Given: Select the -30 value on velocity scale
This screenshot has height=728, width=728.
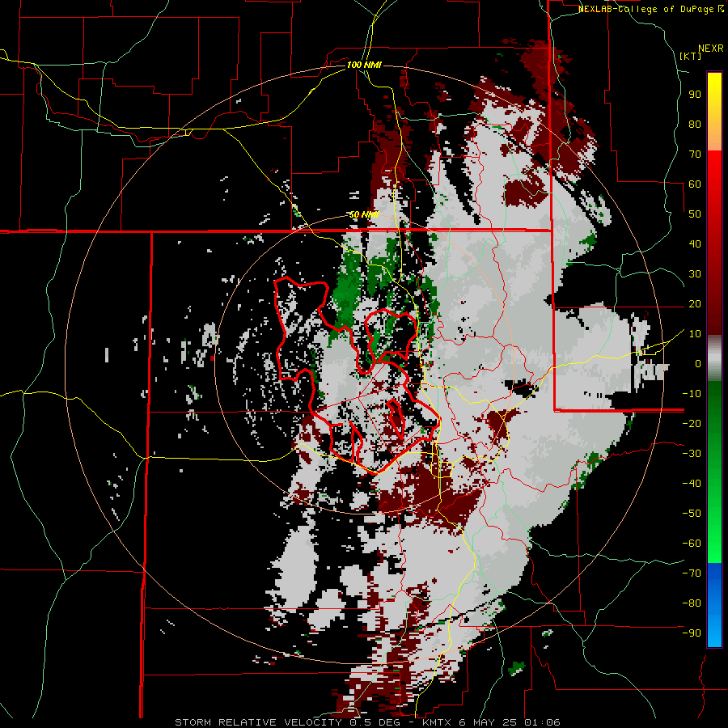Looking at the screenshot, I should coord(692,454).
